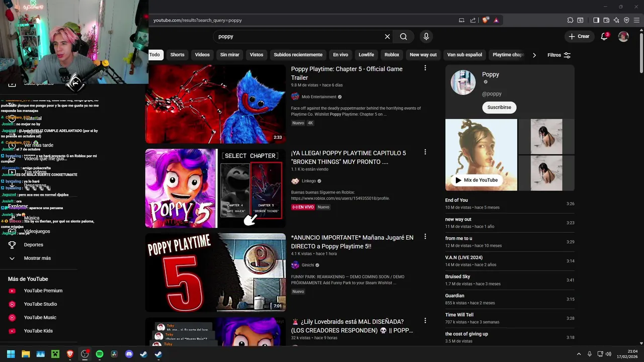Play the track Guardian

[x=510, y=299]
